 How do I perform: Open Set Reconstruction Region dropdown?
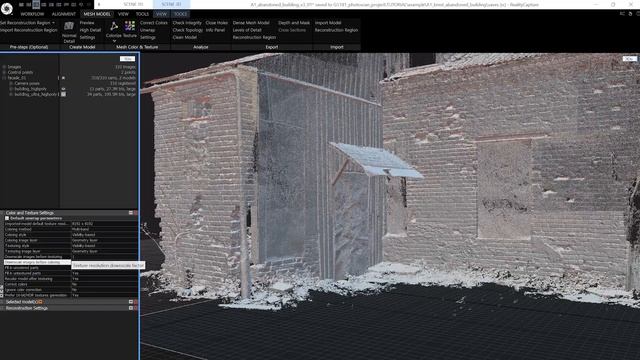tap(53, 23)
